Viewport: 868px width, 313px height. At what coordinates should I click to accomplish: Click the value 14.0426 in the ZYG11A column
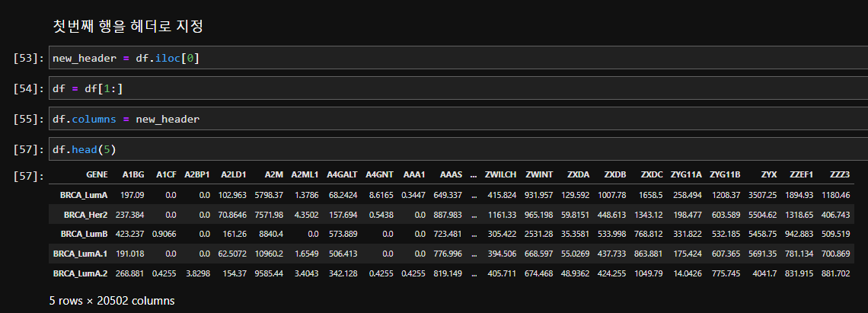[688, 273]
